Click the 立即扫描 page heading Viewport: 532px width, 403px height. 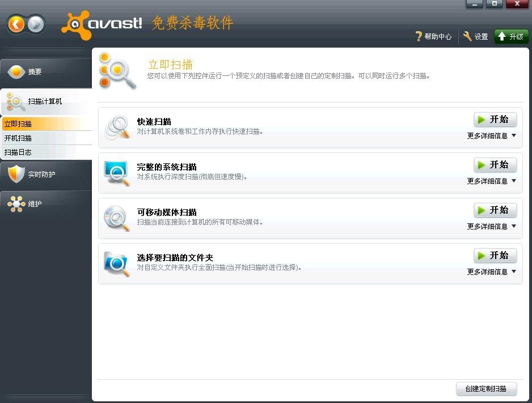pyautogui.click(x=170, y=65)
